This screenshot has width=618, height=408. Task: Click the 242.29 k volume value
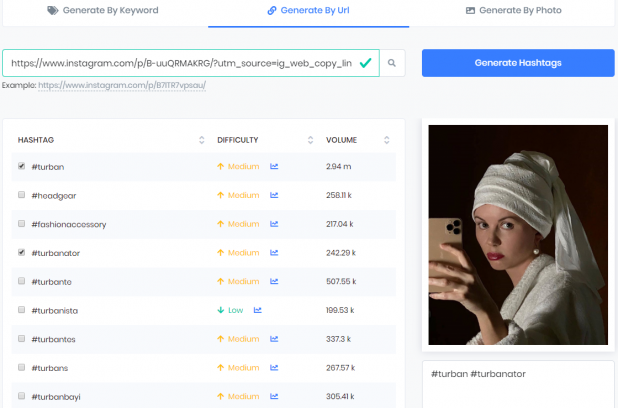[x=341, y=253]
